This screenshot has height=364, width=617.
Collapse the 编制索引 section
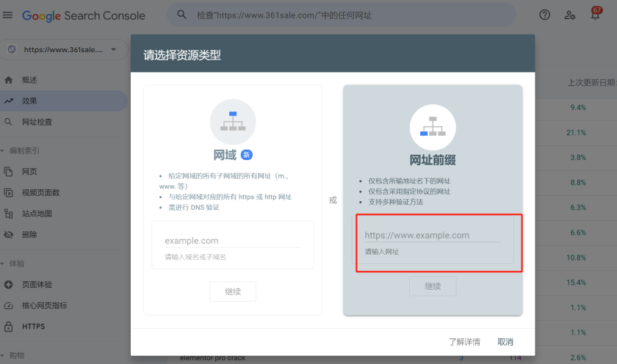click(21, 150)
